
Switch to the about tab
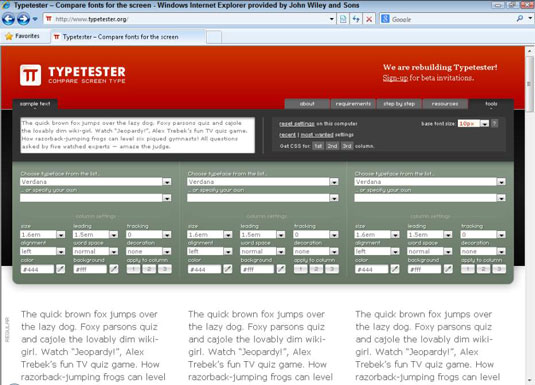point(307,104)
